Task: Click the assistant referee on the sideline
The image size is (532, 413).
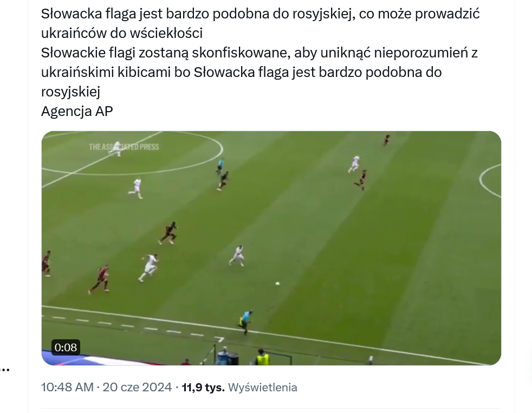Action: point(245,322)
